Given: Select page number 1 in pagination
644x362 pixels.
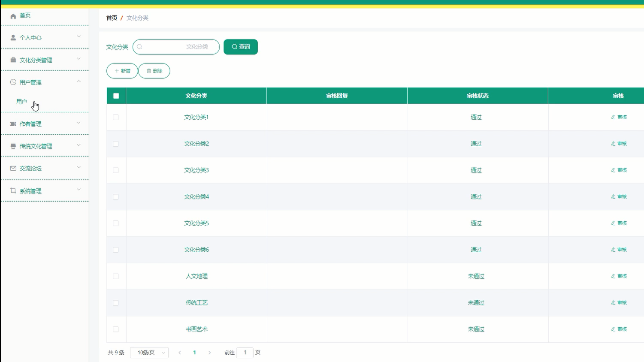Looking at the screenshot, I should 194,353.
